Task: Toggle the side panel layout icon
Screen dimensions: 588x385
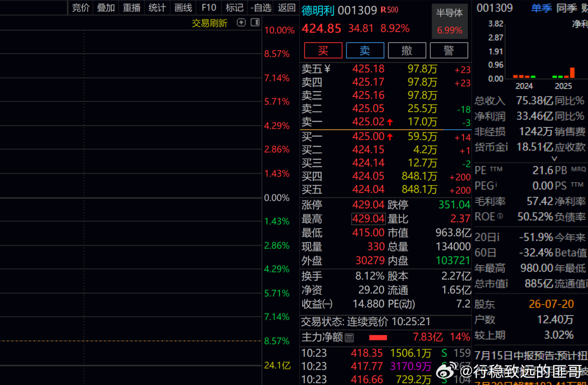Action: point(255,23)
